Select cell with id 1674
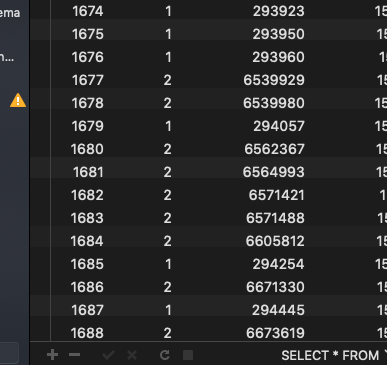This screenshot has height=365, width=387. [88, 11]
